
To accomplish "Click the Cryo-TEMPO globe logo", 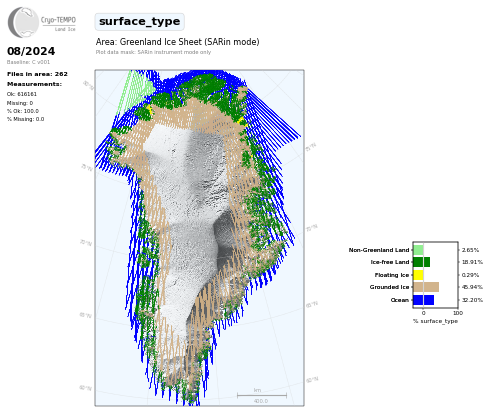I will tap(23, 22).
